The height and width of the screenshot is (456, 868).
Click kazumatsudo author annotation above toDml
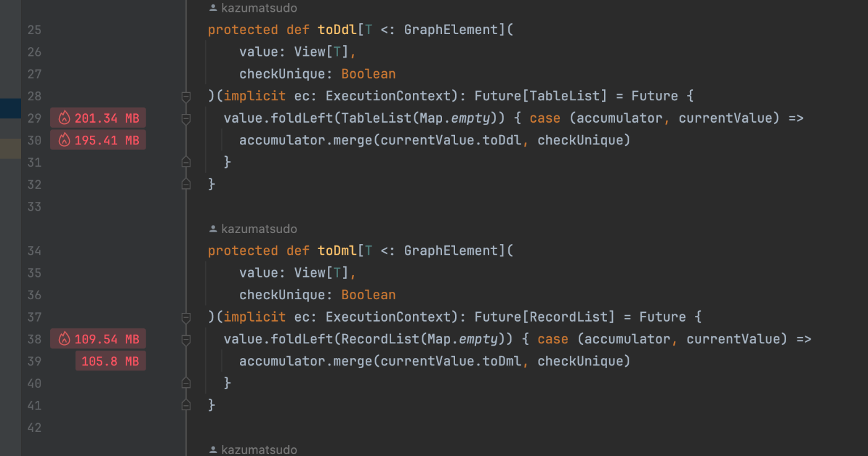tap(259, 229)
